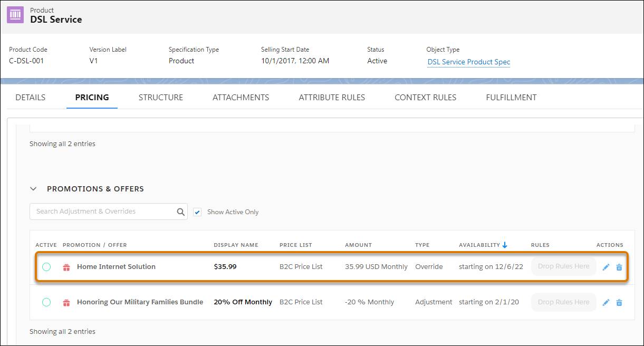Toggle Show Active Only checkbox
The height and width of the screenshot is (346, 644).
point(197,212)
